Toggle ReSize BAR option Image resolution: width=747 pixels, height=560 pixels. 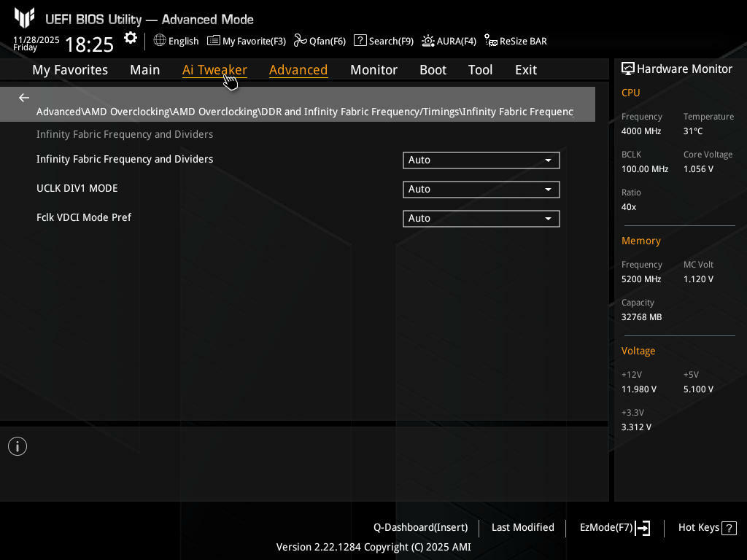point(516,41)
